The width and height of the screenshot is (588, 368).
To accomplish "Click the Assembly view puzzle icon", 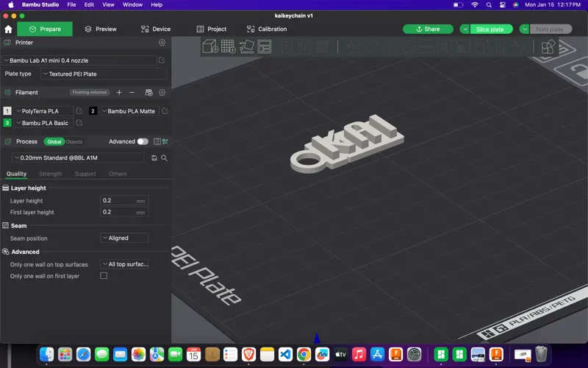I will pos(548,47).
